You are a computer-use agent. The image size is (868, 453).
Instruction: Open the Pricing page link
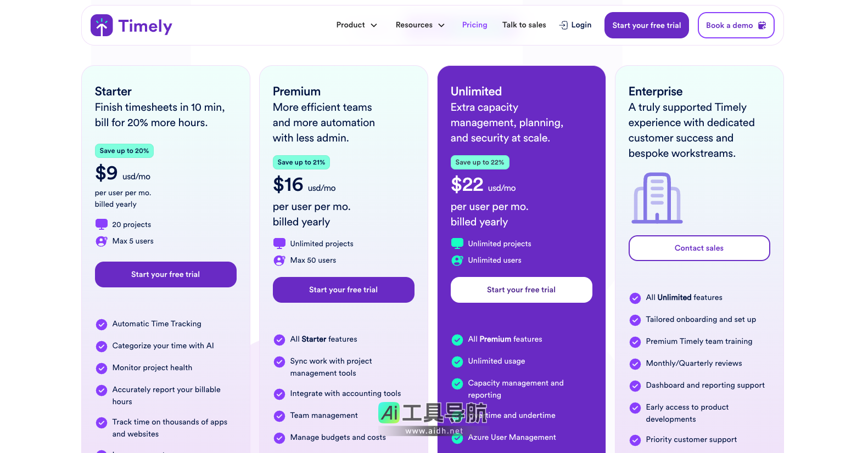tap(474, 25)
